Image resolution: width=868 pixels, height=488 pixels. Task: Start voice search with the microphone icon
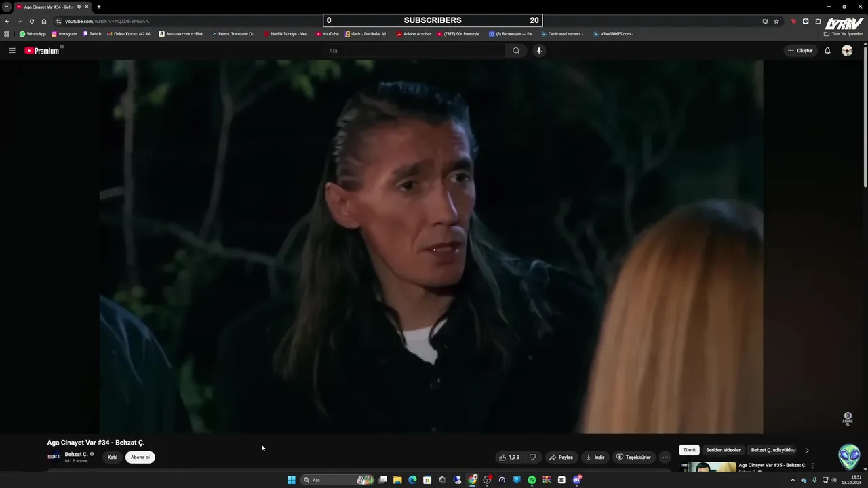tap(539, 51)
